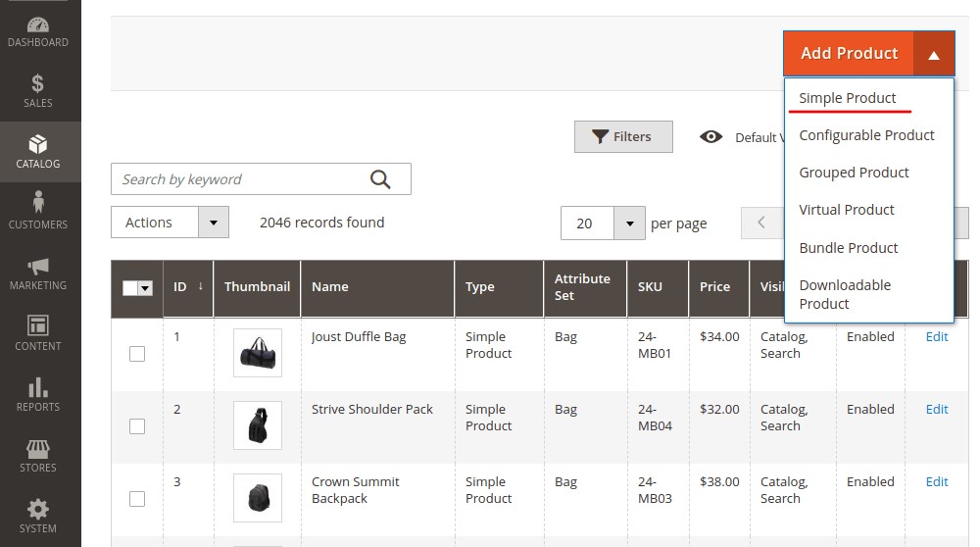Click 2046 records found text
The width and height of the screenshot is (980, 547).
click(321, 223)
